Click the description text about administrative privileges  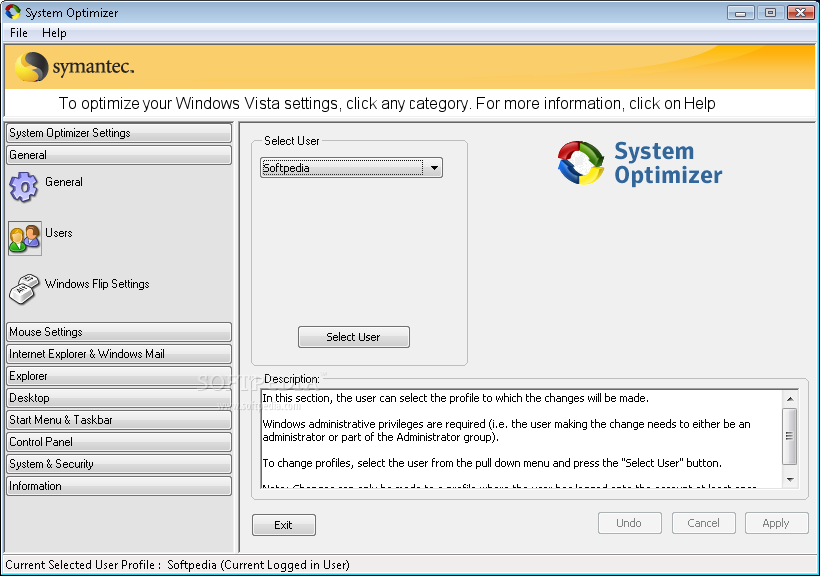point(506,431)
